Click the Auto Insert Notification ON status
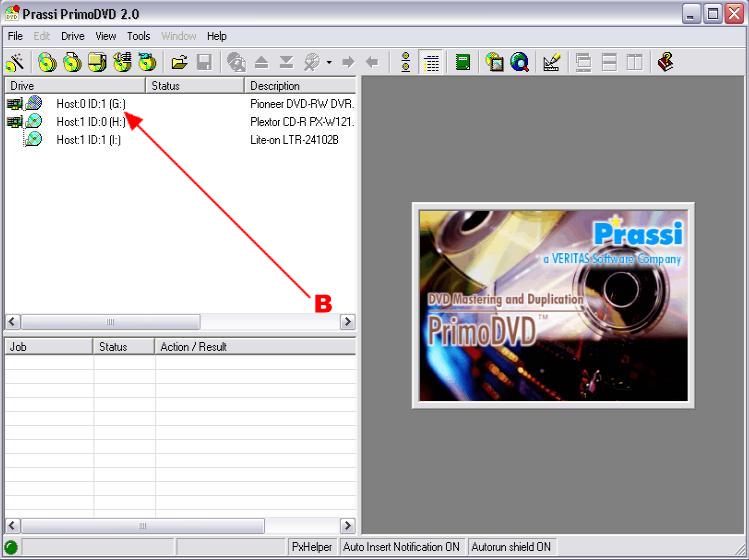 tap(401, 547)
